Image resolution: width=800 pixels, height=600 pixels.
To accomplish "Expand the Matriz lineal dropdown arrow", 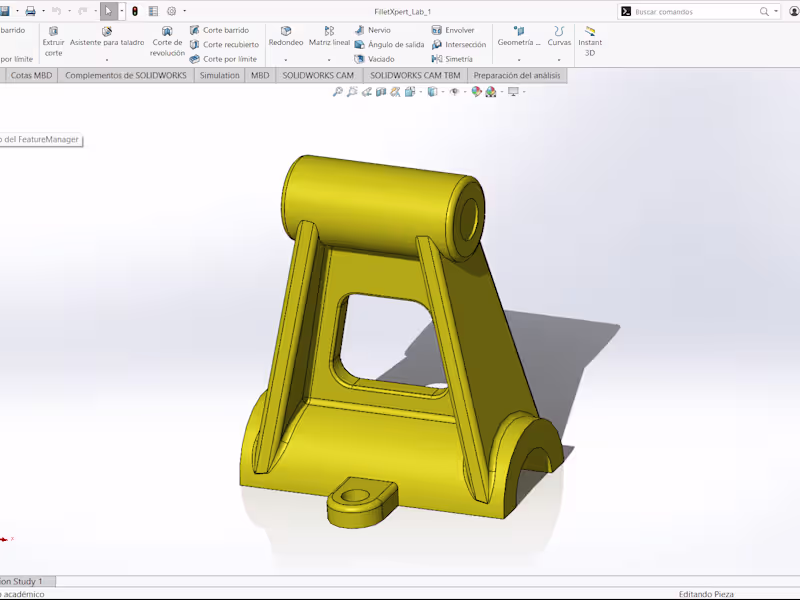I will coord(329,60).
